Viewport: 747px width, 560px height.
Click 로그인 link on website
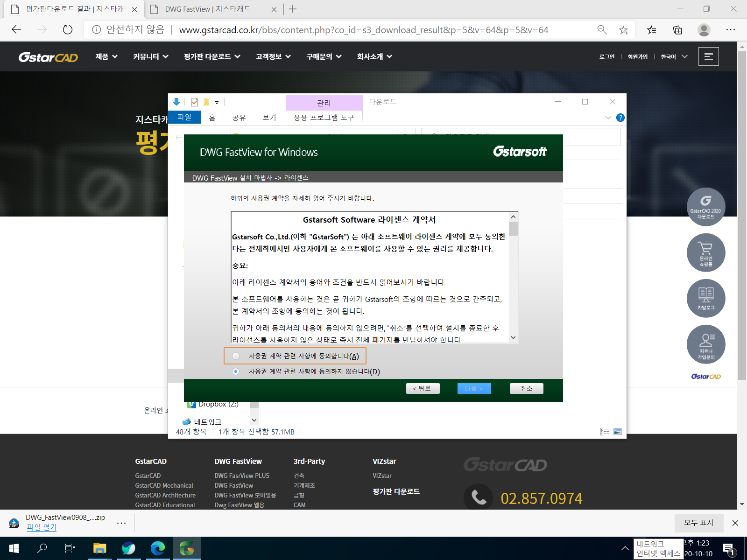(x=607, y=56)
